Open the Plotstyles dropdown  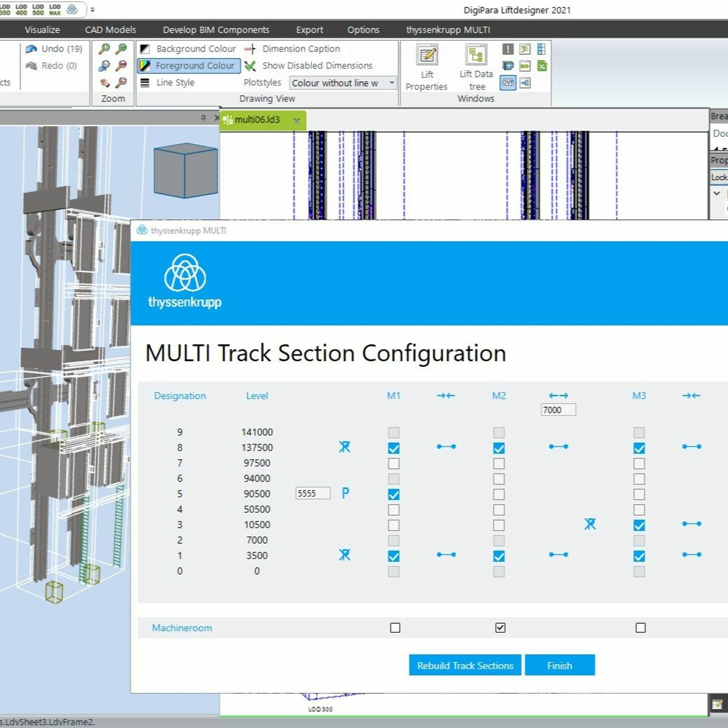click(392, 83)
